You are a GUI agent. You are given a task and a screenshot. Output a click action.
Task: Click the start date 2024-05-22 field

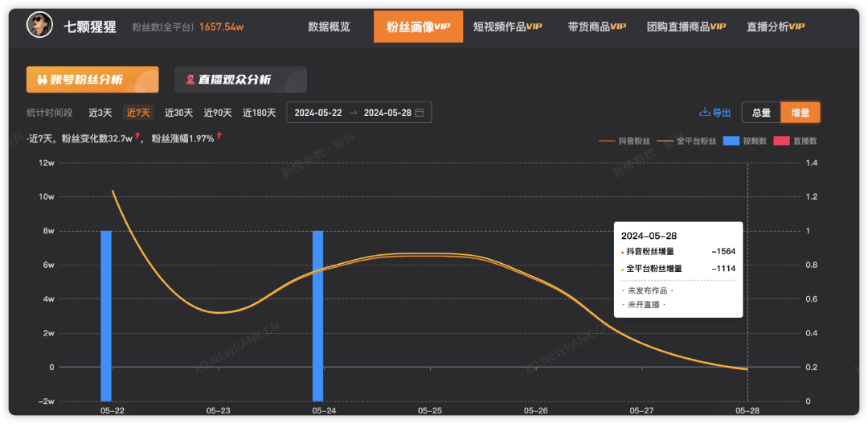coord(317,113)
